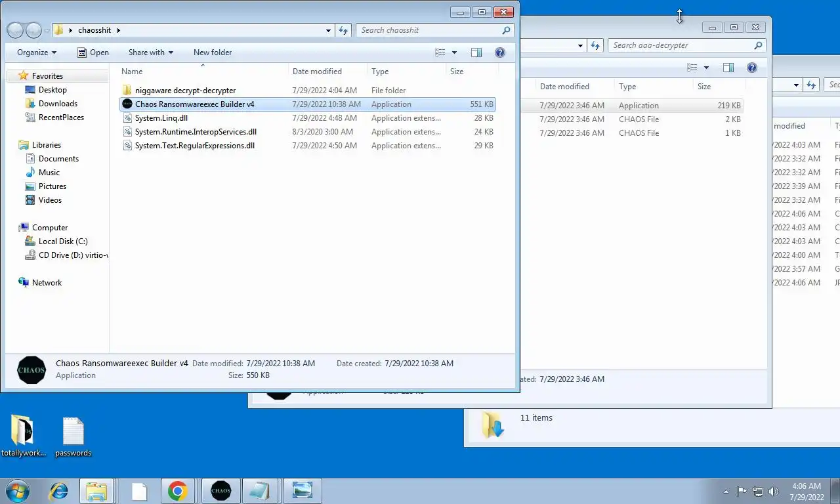The height and width of the screenshot is (504, 840).
Task: Open the Pictures library
Action: 52,186
